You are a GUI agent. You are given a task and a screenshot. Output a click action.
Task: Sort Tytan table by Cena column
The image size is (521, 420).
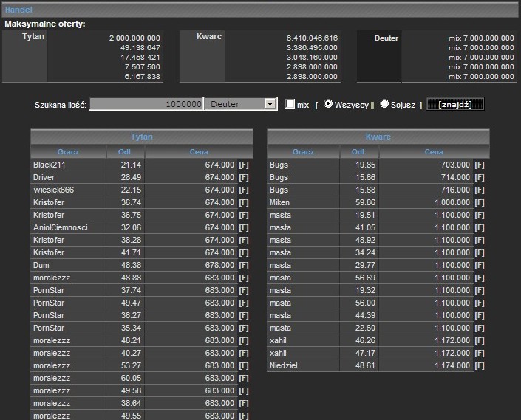pyautogui.click(x=199, y=151)
